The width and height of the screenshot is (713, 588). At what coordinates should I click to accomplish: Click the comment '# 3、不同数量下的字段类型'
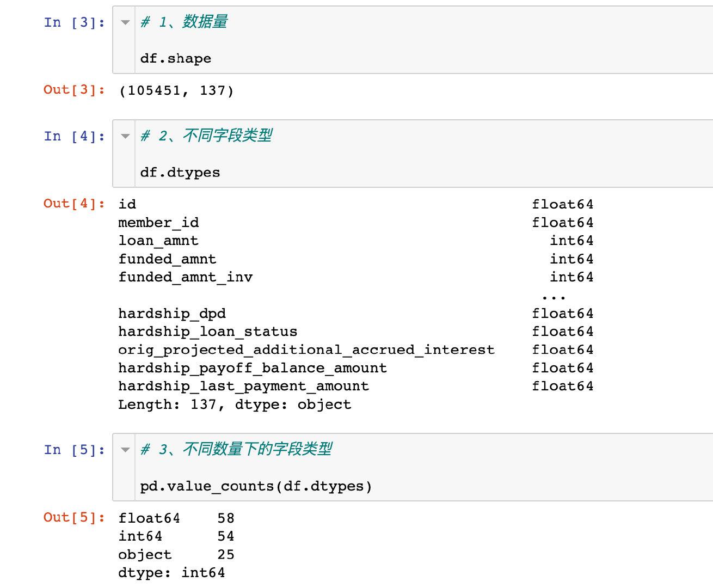[236, 449]
